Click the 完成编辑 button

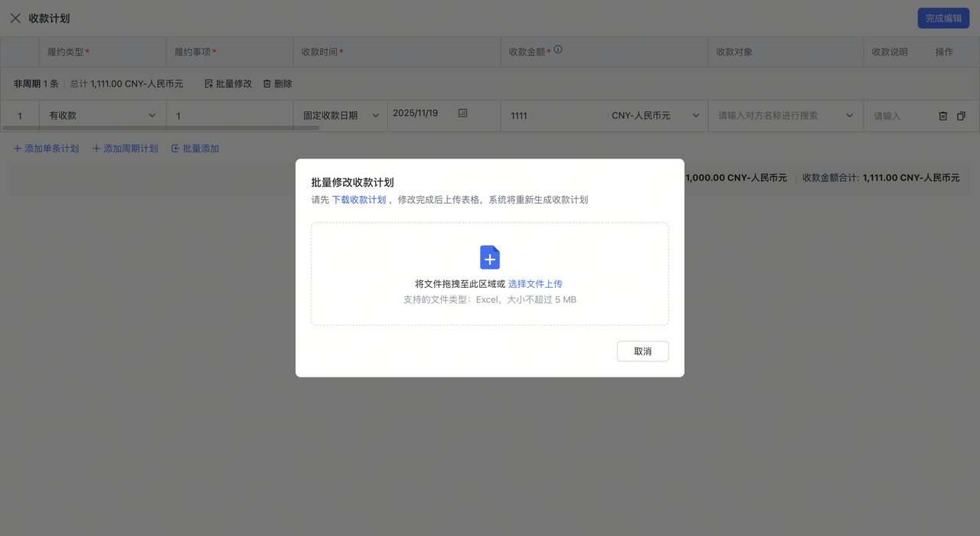(x=943, y=18)
